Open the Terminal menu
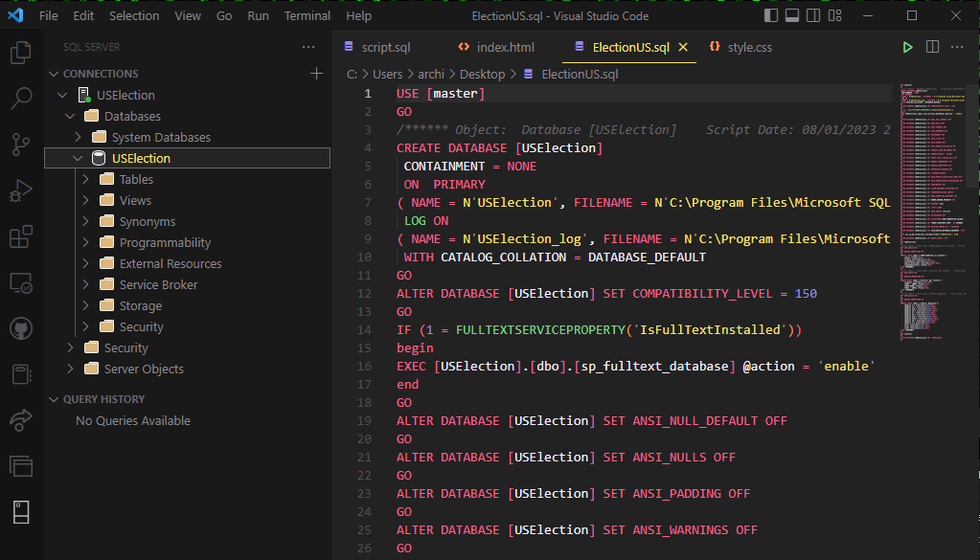The height and width of the screenshot is (560, 980). 307,15
